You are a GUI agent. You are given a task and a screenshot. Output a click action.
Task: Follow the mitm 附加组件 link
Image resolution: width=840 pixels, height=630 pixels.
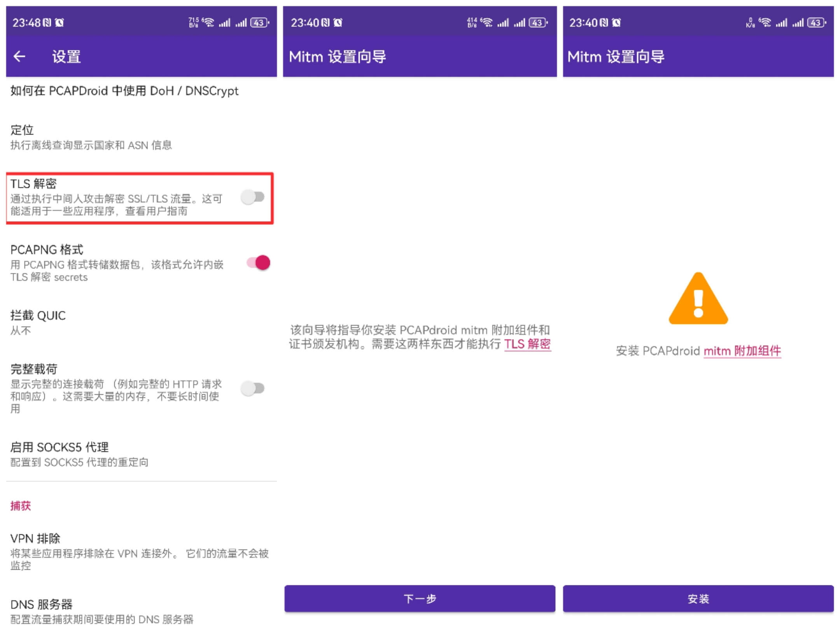[742, 351]
